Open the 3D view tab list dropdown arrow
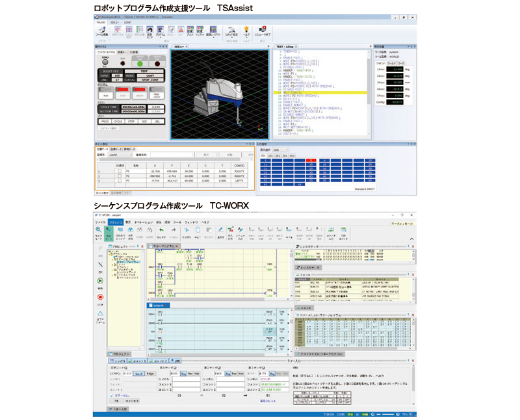520x420 pixels. 268,46
